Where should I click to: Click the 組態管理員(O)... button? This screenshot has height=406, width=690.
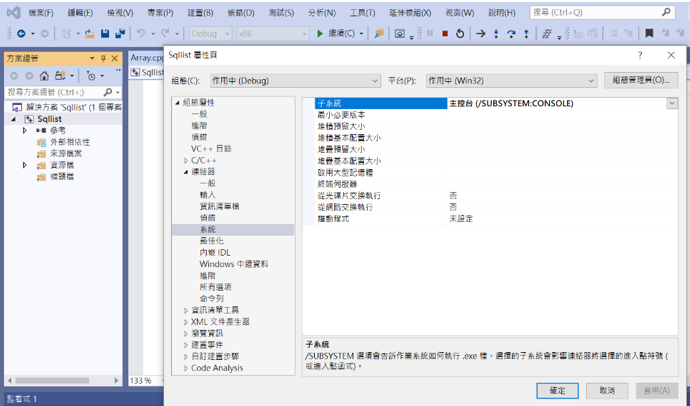coord(641,80)
